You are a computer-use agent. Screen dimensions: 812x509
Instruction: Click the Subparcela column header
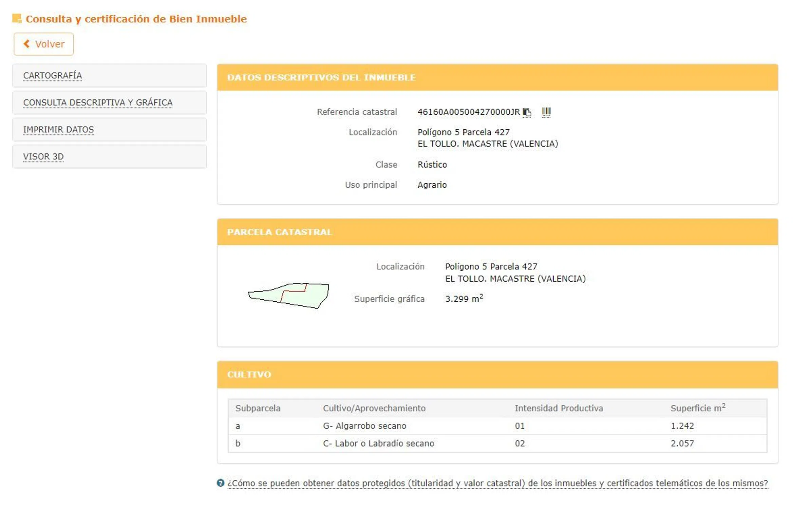258,408
